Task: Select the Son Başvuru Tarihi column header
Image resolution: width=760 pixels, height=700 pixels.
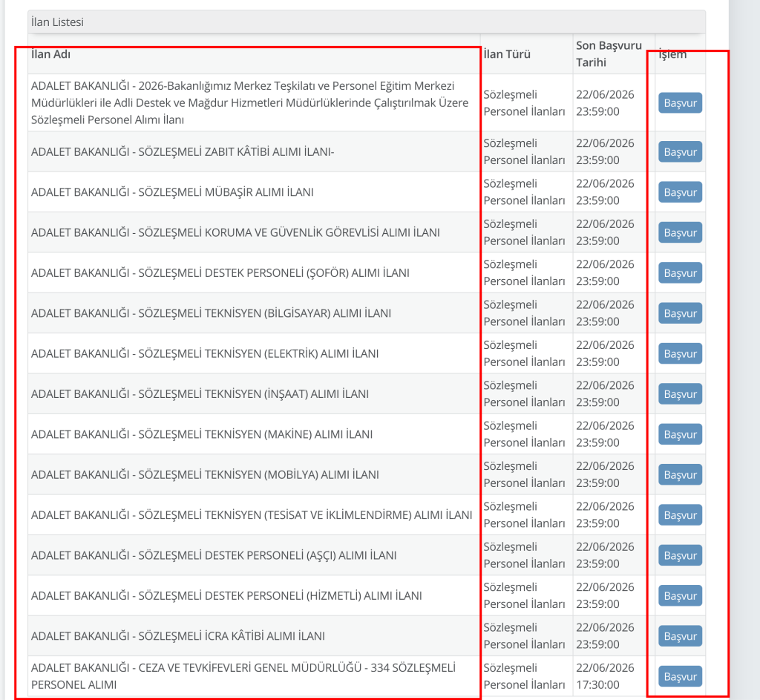Action: pos(609,53)
